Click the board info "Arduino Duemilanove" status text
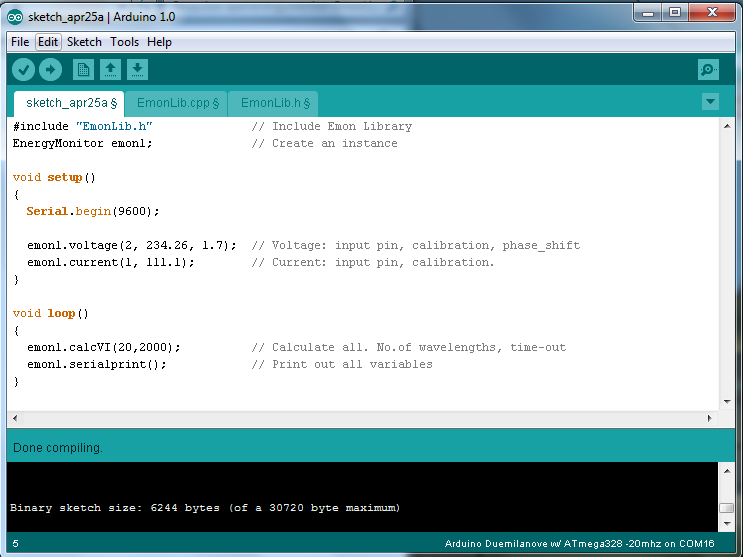Screen dimensions: 743x557 pyautogui.click(x=580, y=544)
